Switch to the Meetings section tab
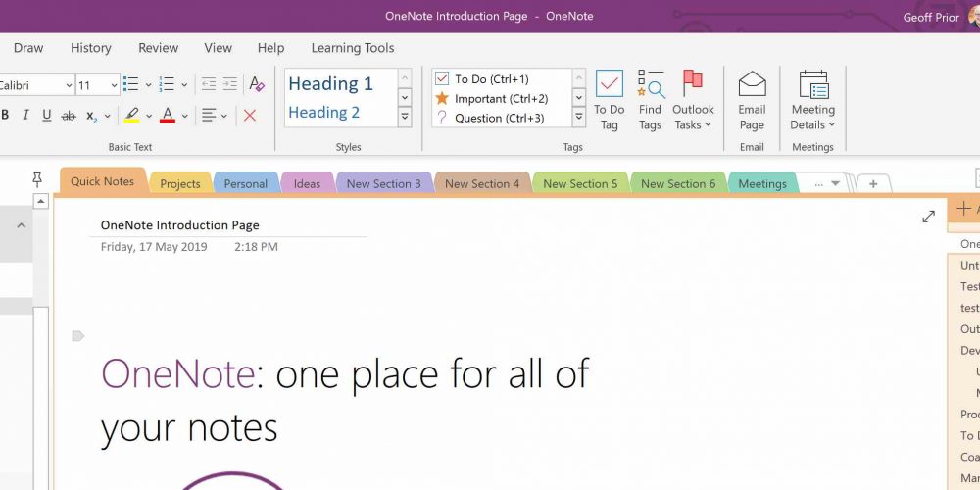 click(x=762, y=184)
